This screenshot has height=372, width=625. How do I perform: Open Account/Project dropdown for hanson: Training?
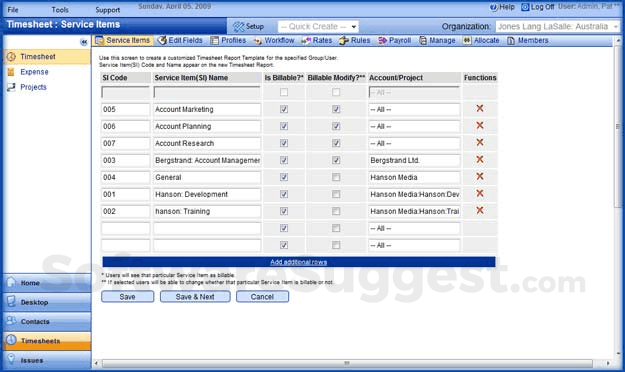[x=414, y=211]
